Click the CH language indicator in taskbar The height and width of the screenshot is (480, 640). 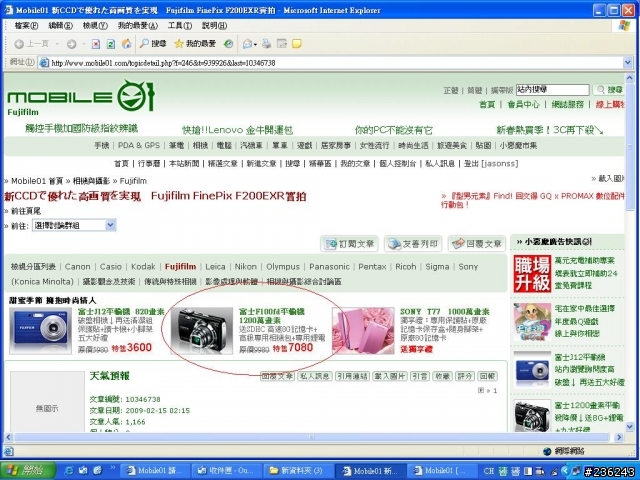point(489,471)
